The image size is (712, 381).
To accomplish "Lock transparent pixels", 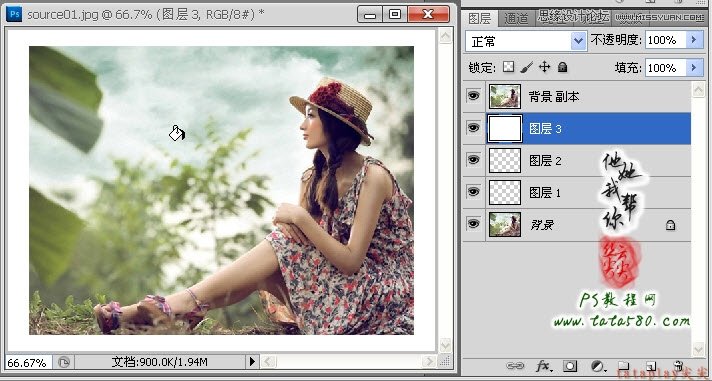I will click(509, 67).
